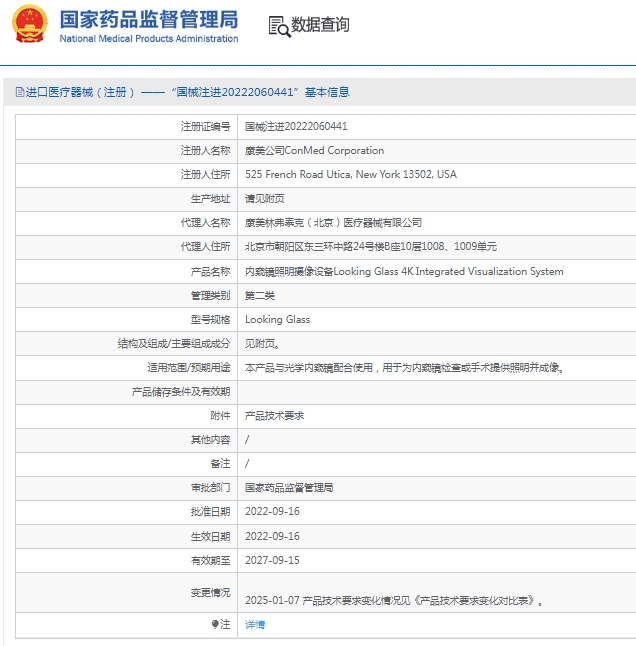
Task: Click the 批准日期 label
Action: (210, 511)
